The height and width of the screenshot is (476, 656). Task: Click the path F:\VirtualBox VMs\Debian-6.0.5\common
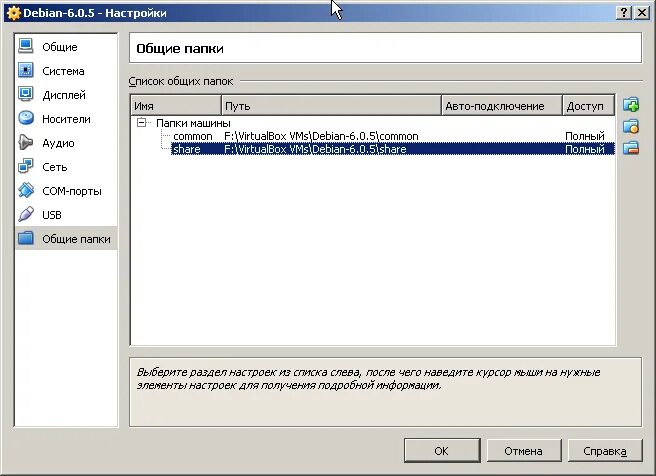pos(321,136)
